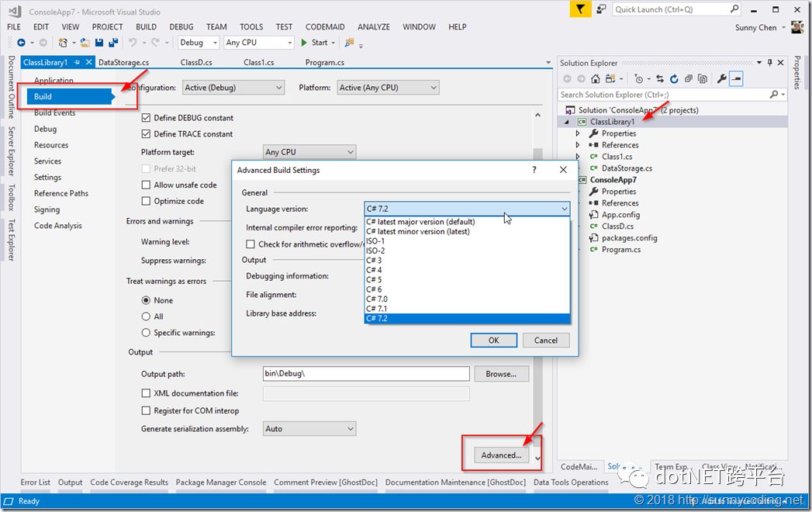This screenshot has height=512, width=812.
Task: Click the Save All toolbar icon
Action: click(x=113, y=43)
